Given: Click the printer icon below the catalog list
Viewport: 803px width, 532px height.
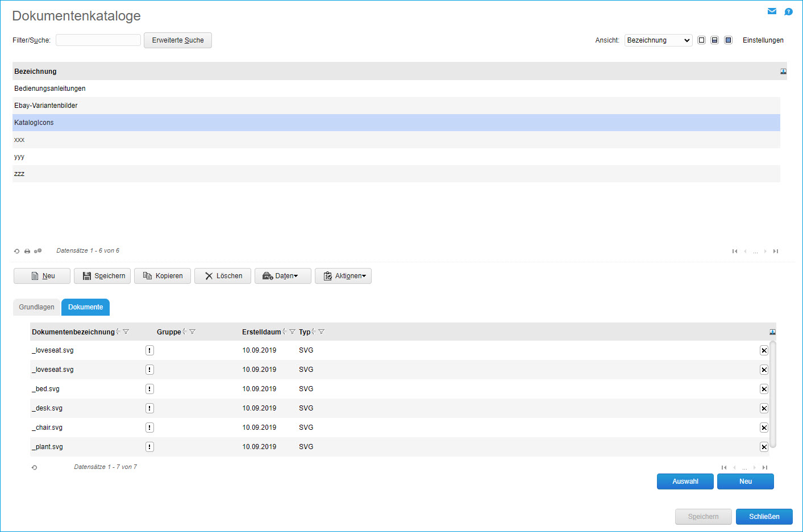Looking at the screenshot, I should (27, 251).
